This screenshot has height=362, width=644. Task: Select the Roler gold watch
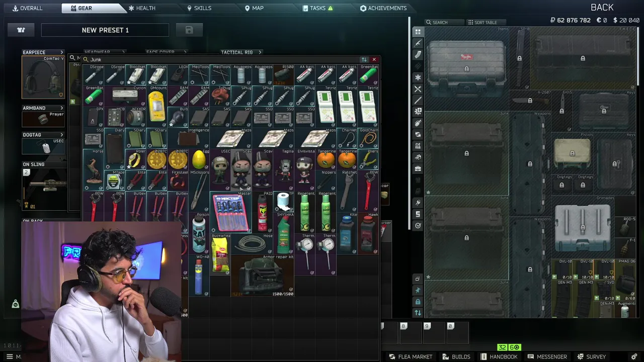coord(135,159)
